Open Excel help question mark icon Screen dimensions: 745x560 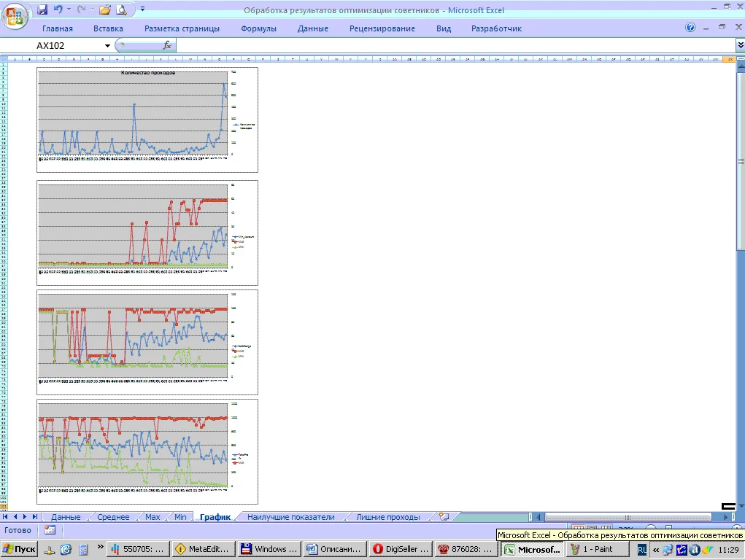(690, 28)
